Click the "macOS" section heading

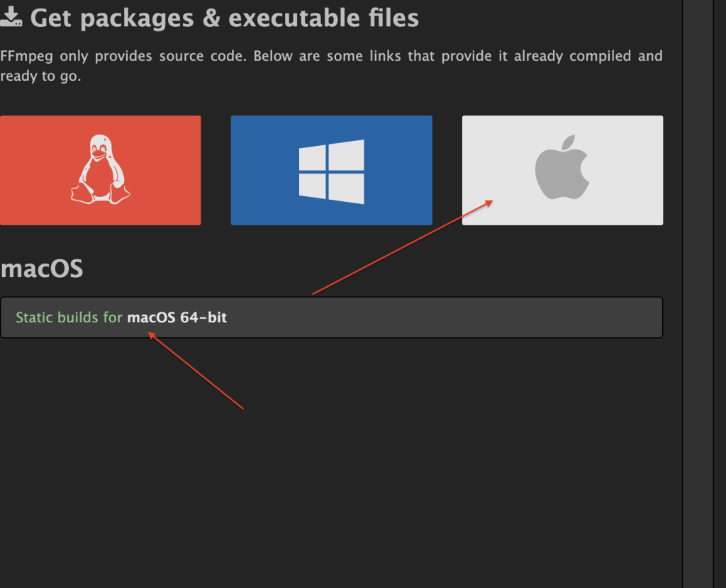42,269
